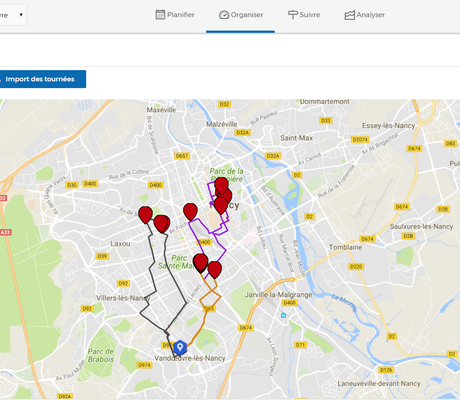Click the Planifier calendar icon
Image resolution: width=460 pixels, height=400 pixels.
tap(160, 15)
